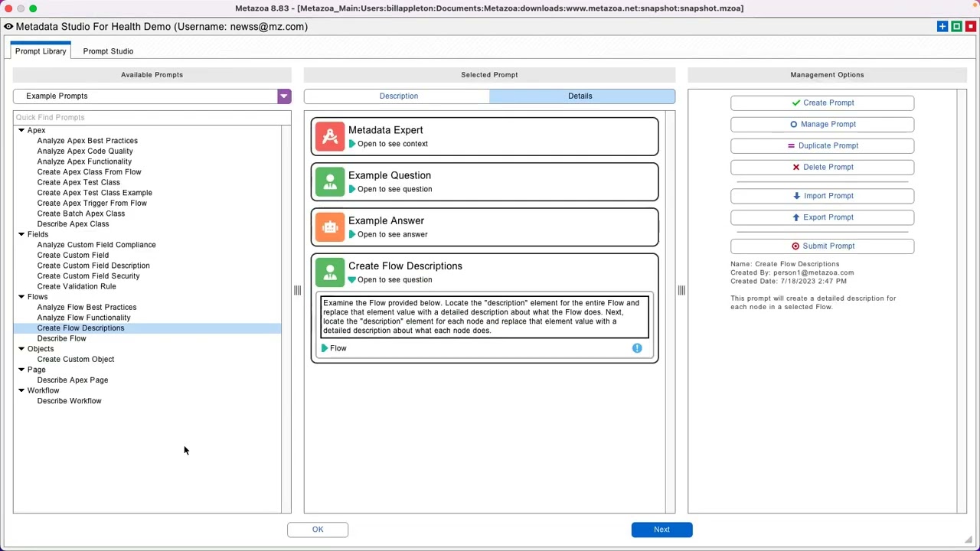Screen dimensions: 980x551
Task: Select 'Describe Workflow' prompt
Action: (x=69, y=401)
